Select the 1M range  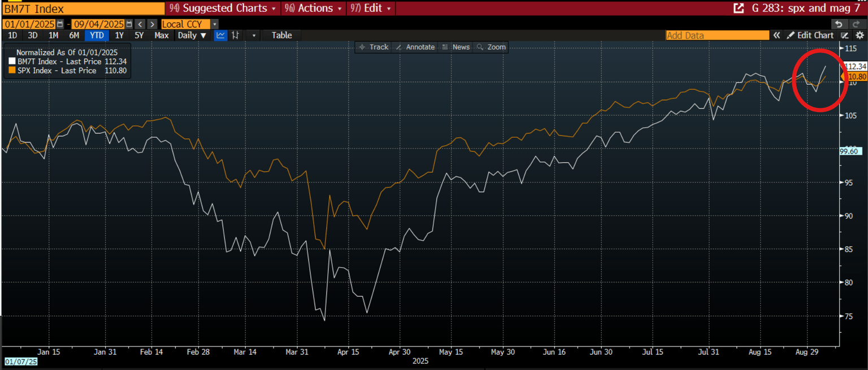(x=53, y=35)
